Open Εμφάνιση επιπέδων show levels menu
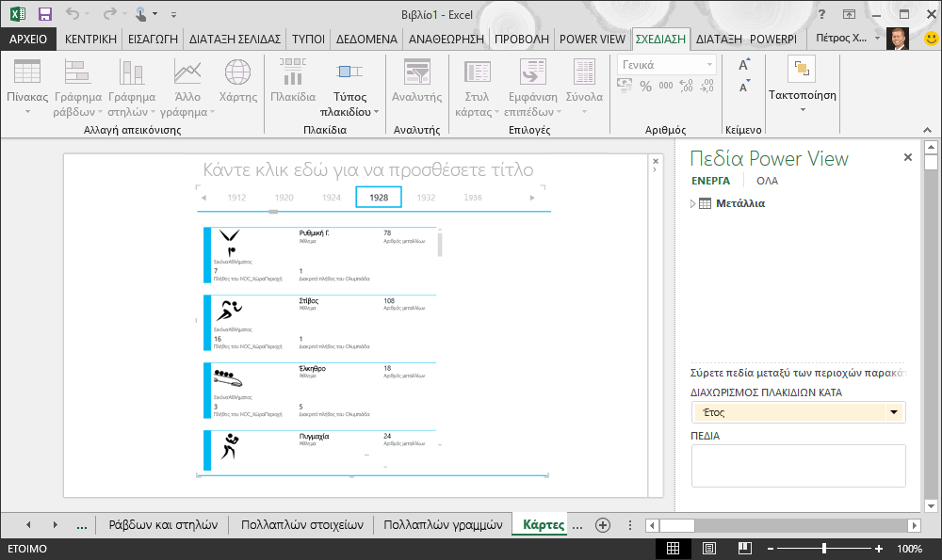Screen dimensions: 942x560 533,87
